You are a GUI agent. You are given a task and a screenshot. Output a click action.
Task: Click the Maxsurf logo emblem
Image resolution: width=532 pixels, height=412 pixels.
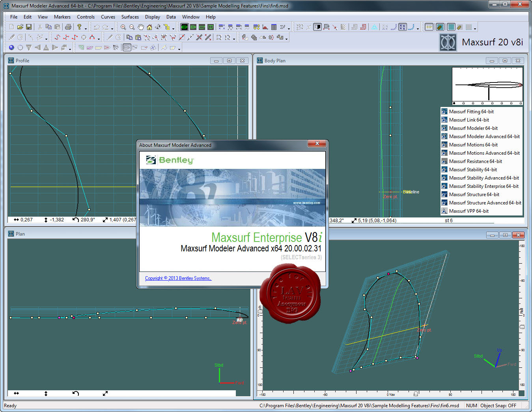[x=448, y=42]
